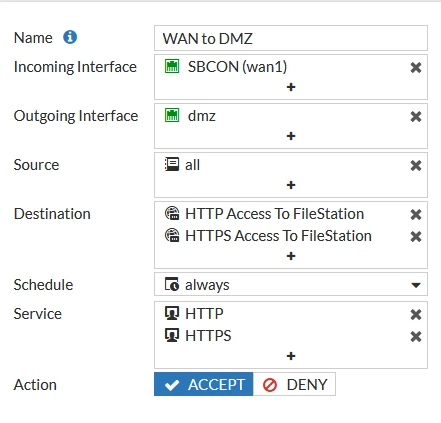Edit the Name field WAN to DMZ
This screenshot has width=441, height=423.
coord(291,38)
